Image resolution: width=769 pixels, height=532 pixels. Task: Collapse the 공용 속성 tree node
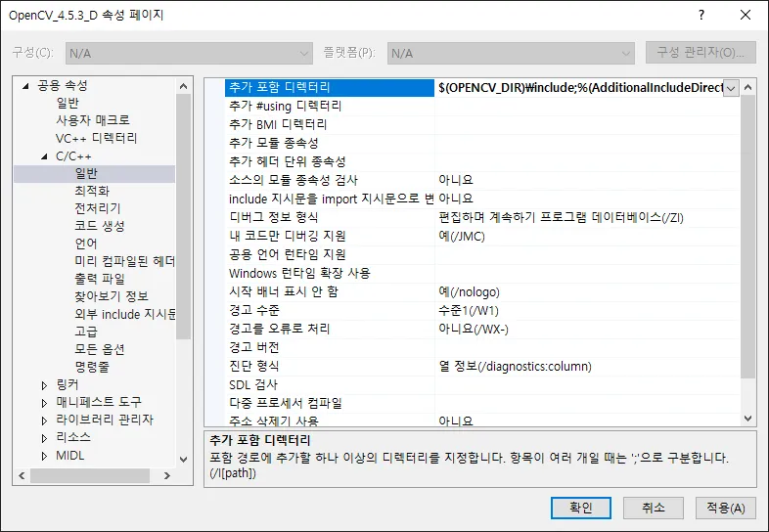pos(25,86)
